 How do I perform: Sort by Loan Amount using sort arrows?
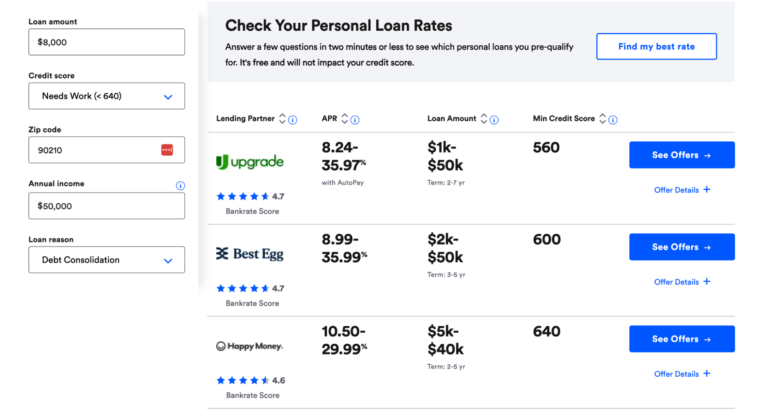point(485,119)
